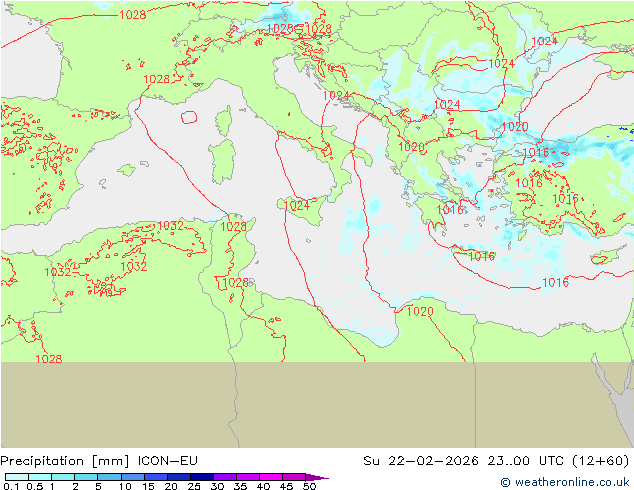Click the island of Sardinia on the map
The height and width of the screenshot is (490, 634).
[x=222, y=161]
